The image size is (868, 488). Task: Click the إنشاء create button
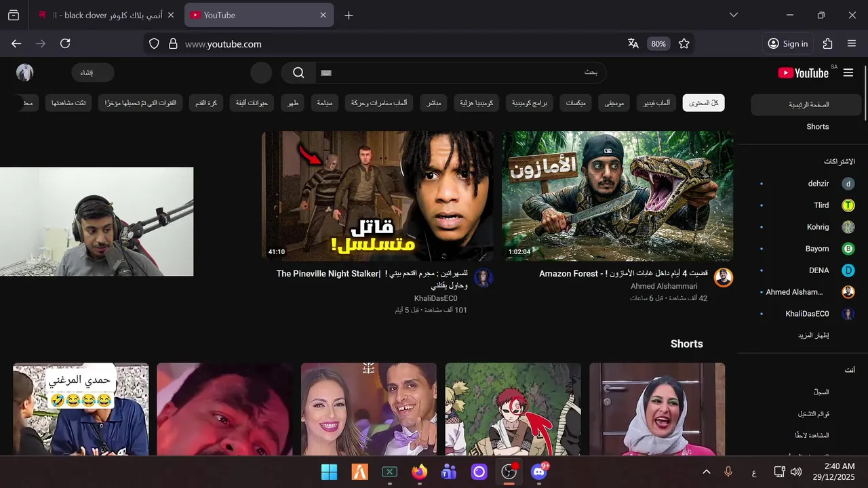pos(92,73)
